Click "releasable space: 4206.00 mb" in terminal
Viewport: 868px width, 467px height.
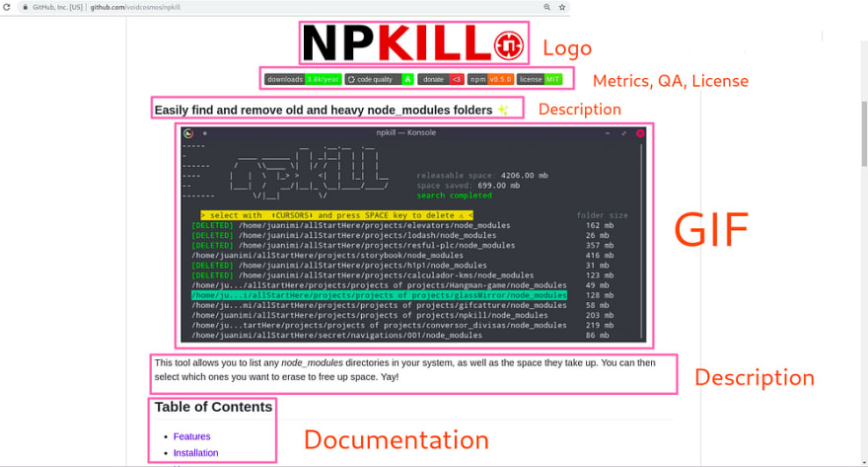[x=482, y=175]
